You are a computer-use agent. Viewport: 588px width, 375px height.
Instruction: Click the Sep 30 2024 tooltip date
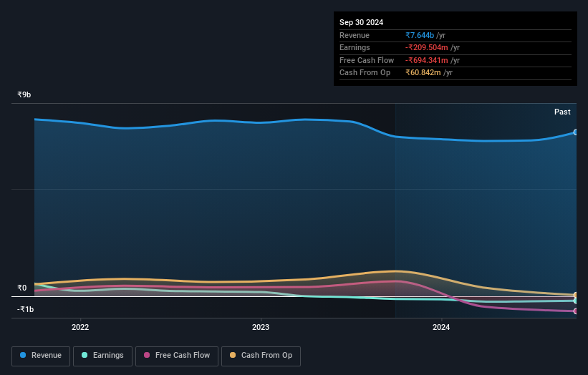tap(361, 22)
